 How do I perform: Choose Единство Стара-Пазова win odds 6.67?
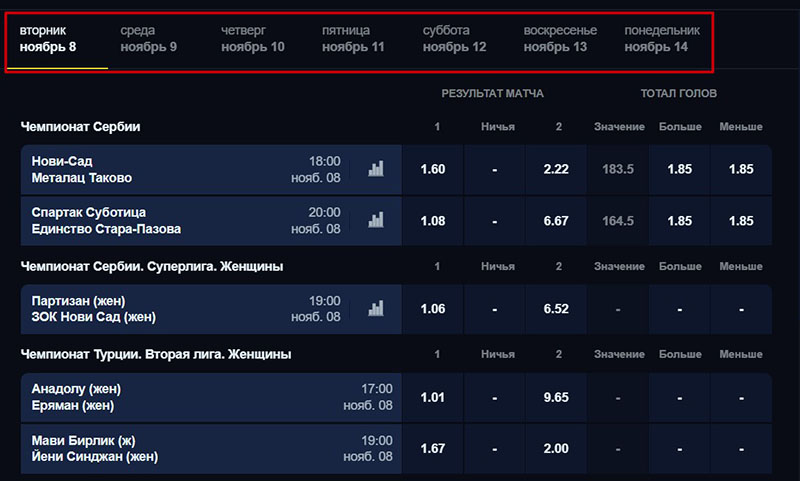556,221
